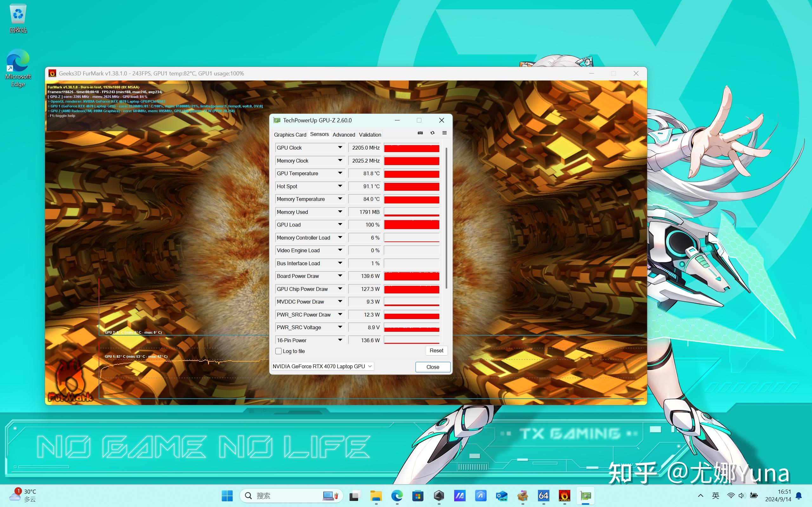Toggle the Log to file checkbox
Screen dimensions: 812x507
279,351
